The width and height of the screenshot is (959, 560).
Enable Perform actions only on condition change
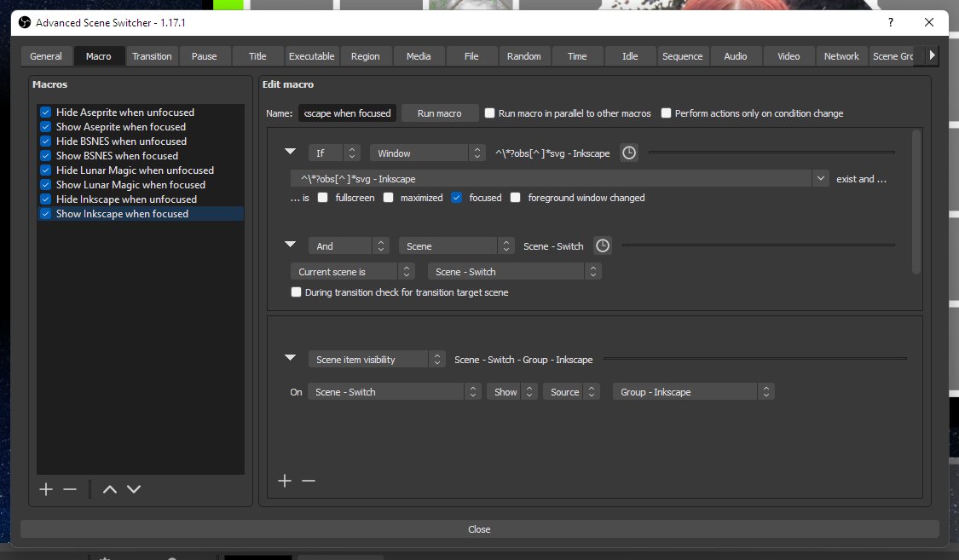[666, 113]
